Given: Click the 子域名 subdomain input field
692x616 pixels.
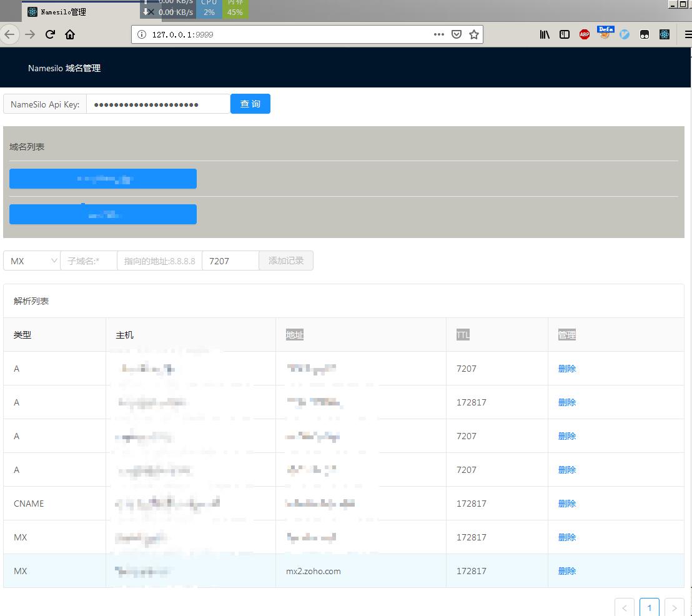Looking at the screenshot, I should [x=89, y=261].
